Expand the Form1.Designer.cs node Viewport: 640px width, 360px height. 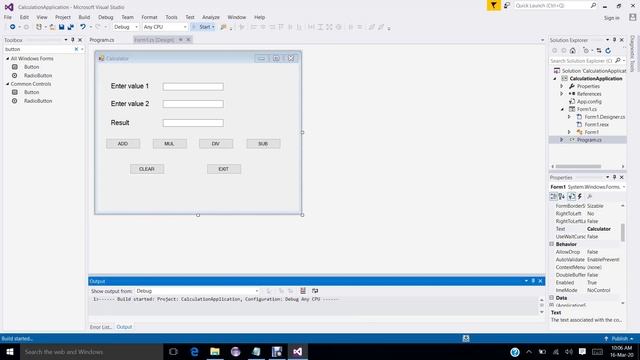[569, 117]
